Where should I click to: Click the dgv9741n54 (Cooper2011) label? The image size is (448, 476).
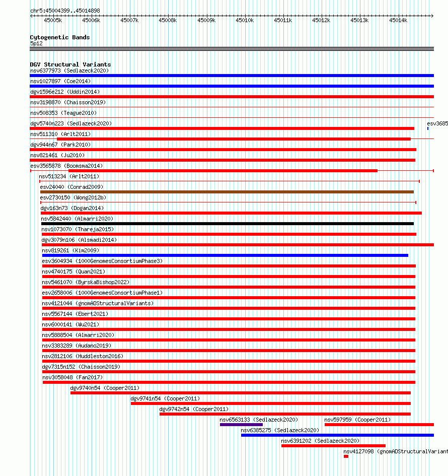click(x=165, y=398)
